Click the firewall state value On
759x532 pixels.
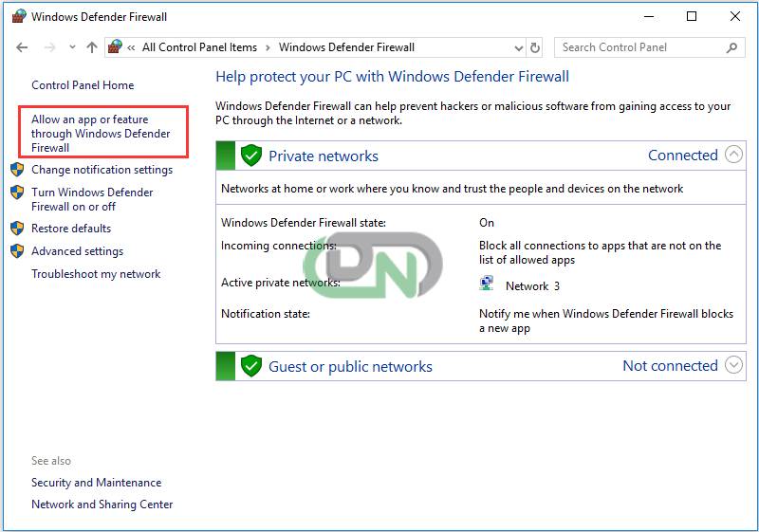click(487, 223)
